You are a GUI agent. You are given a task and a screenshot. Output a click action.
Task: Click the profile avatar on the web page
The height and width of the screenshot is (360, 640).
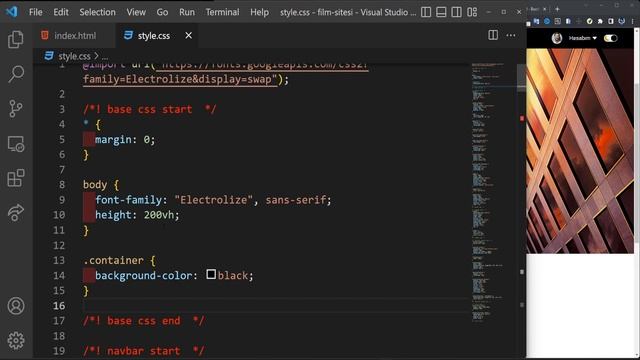557,38
